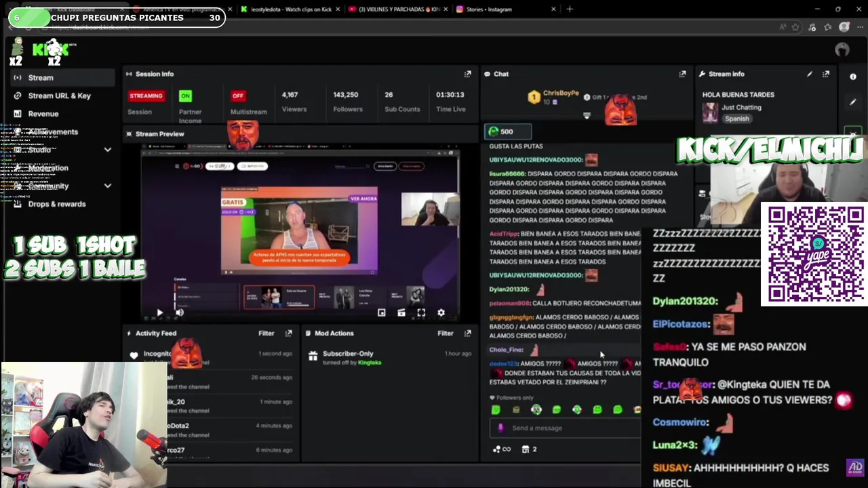
Task: Click the info icon on right sidebar
Action: [x=853, y=77]
